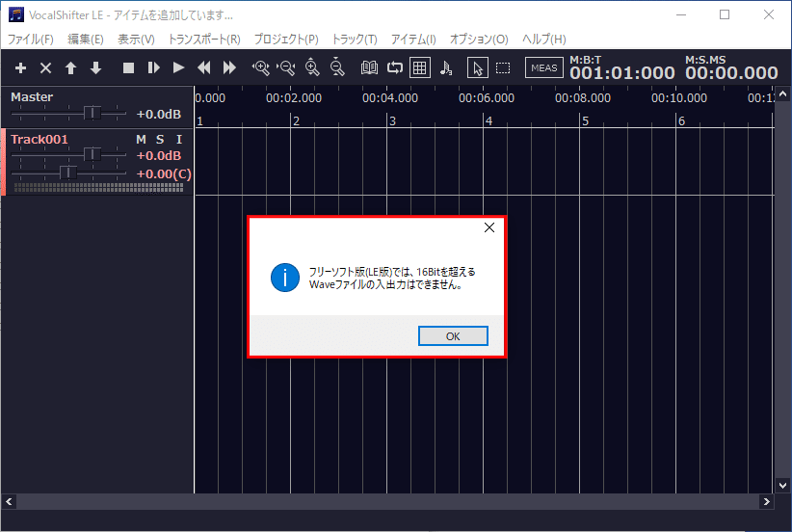Click the M:B:T position readout 001:01:000

(621, 73)
